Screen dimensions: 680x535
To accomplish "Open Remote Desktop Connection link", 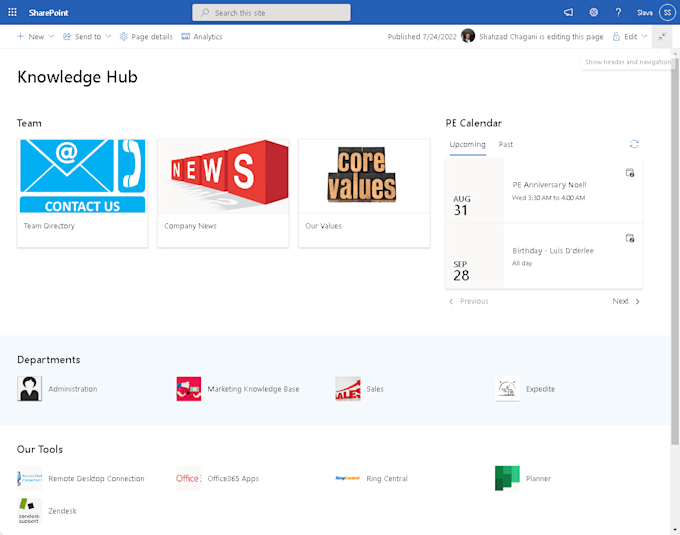I will pyautogui.click(x=96, y=479).
